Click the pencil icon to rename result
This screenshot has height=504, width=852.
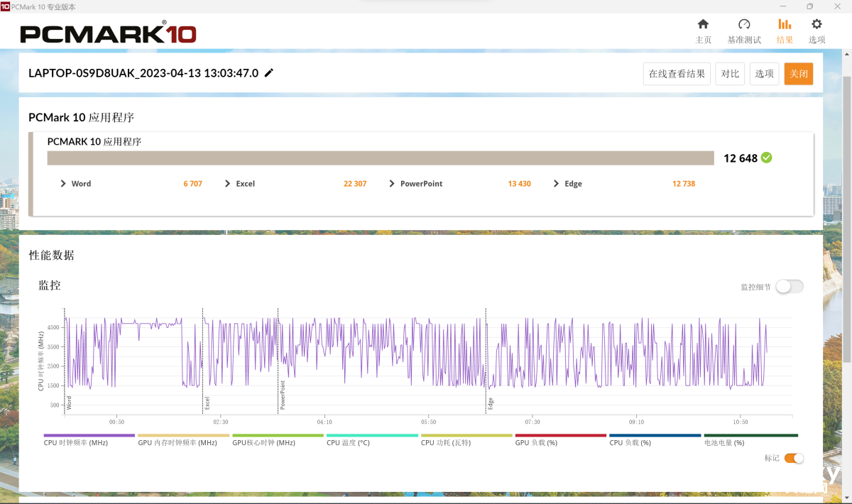269,73
